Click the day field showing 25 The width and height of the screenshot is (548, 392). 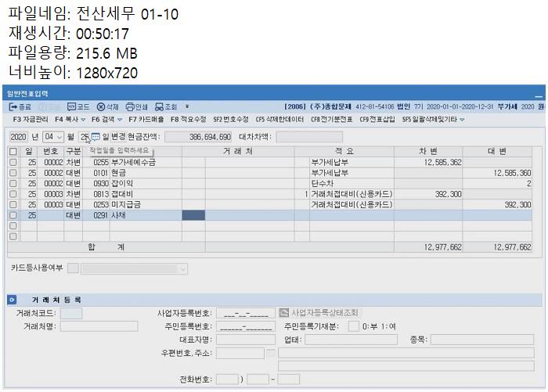[85, 137]
